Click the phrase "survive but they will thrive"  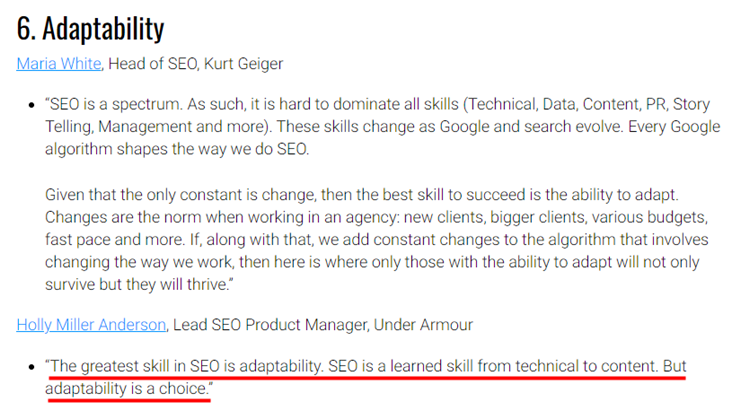click(x=136, y=284)
